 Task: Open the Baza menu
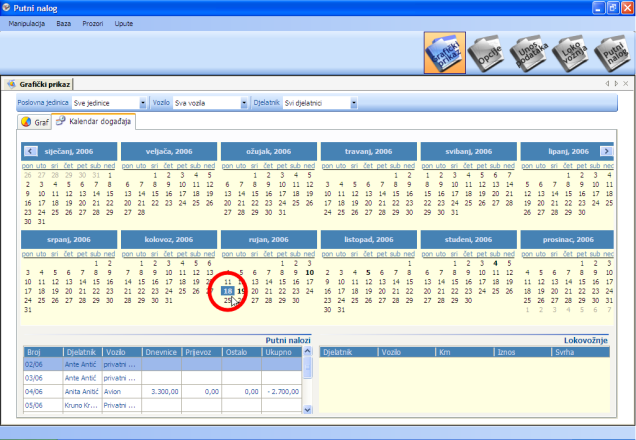(x=64, y=24)
